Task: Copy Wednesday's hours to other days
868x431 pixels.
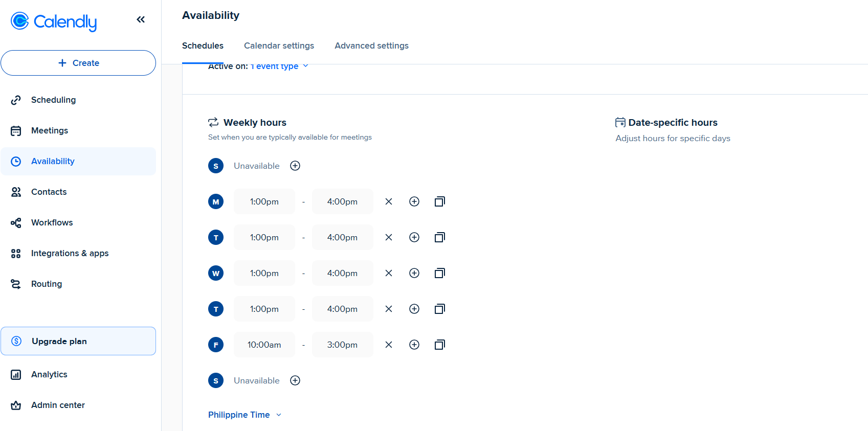Action: pyautogui.click(x=439, y=273)
